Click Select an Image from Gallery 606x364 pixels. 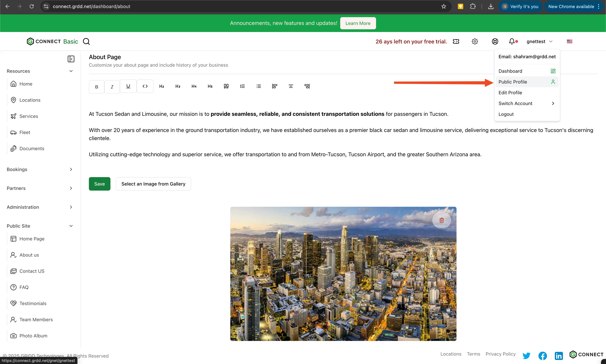(153, 184)
